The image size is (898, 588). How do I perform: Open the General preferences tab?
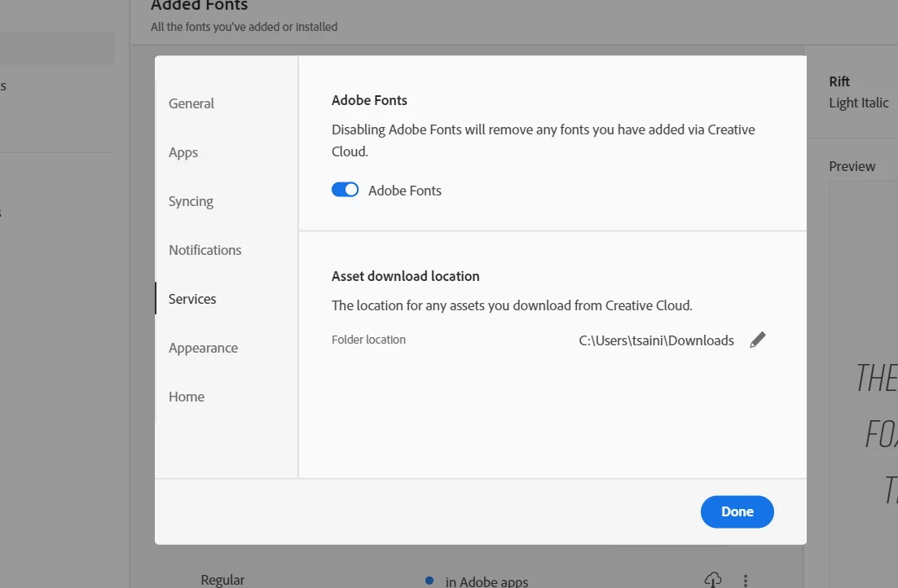191,103
